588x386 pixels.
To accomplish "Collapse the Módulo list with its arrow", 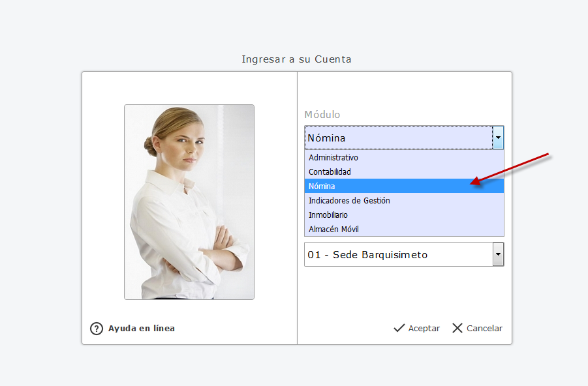I will coord(498,138).
